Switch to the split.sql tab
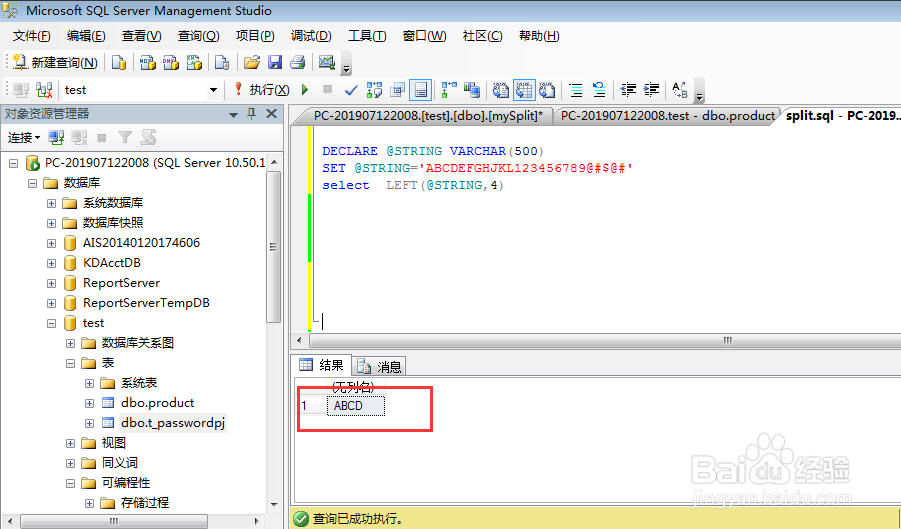 tap(842, 115)
